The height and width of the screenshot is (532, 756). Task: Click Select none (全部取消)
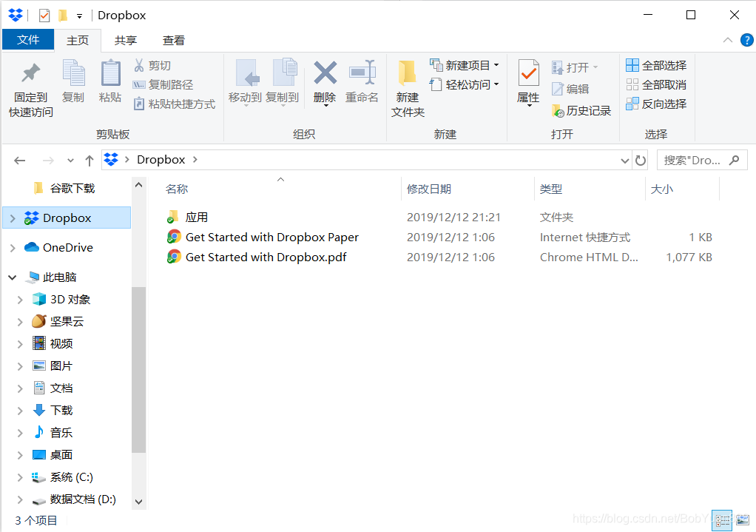(656, 85)
